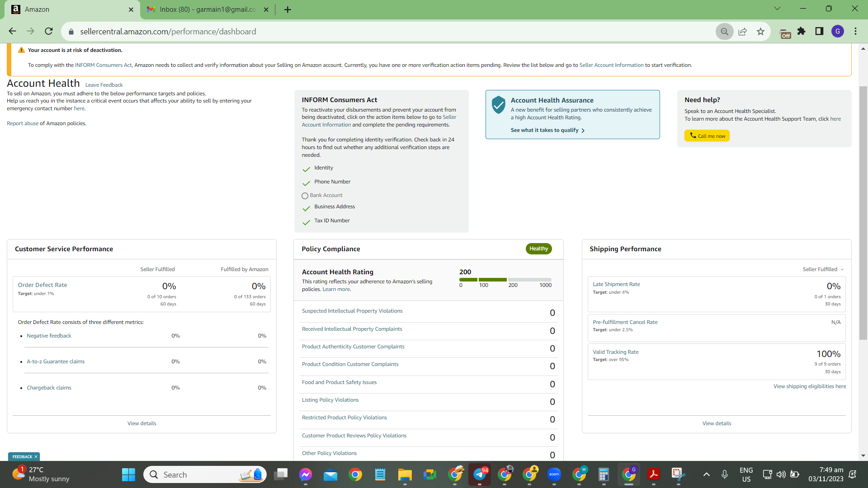The width and height of the screenshot is (868, 488).
Task: Open the INFORM Consumers Act link in the warning
Action: point(104,65)
